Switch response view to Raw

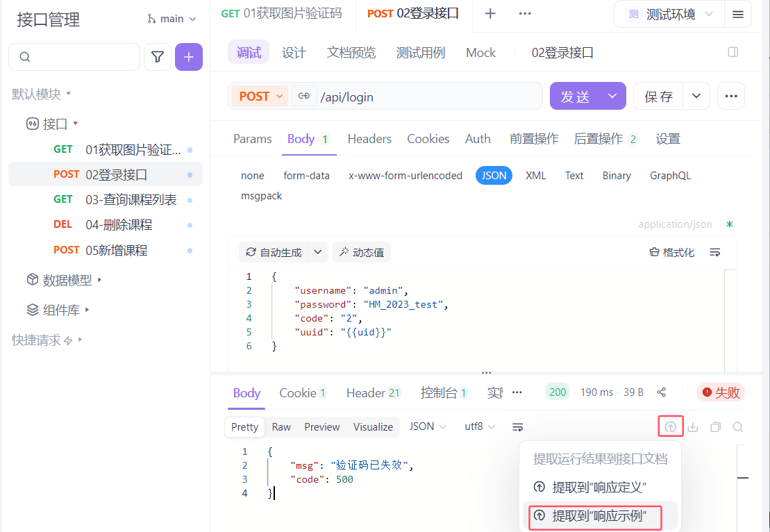coord(281,427)
